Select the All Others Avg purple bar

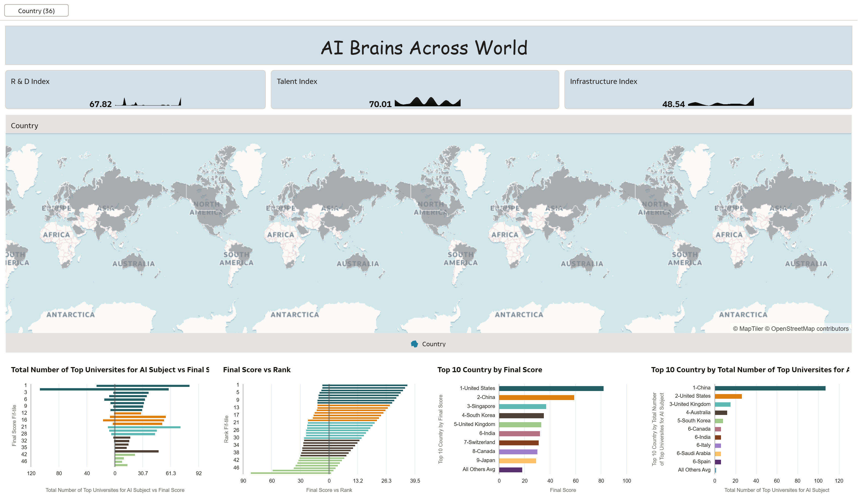click(x=510, y=470)
